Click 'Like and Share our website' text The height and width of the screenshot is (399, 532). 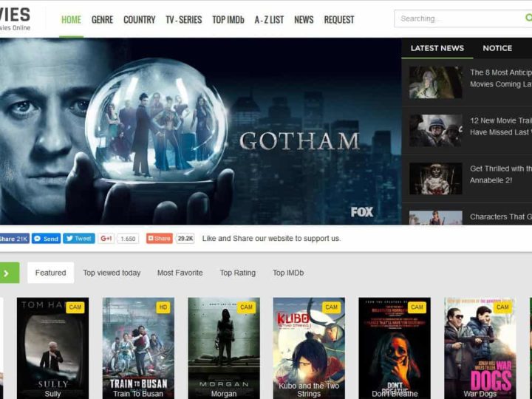point(271,239)
